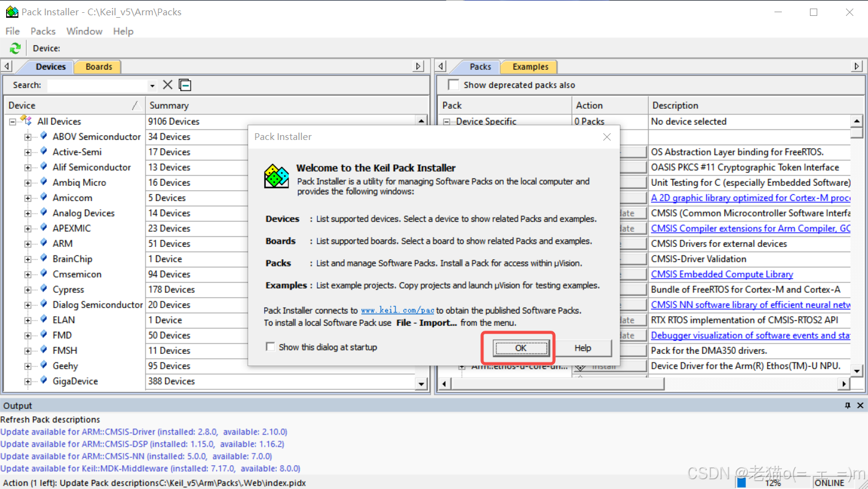The width and height of the screenshot is (868, 489).
Task: Expand the ARM vendor node
Action: click(28, 244)
